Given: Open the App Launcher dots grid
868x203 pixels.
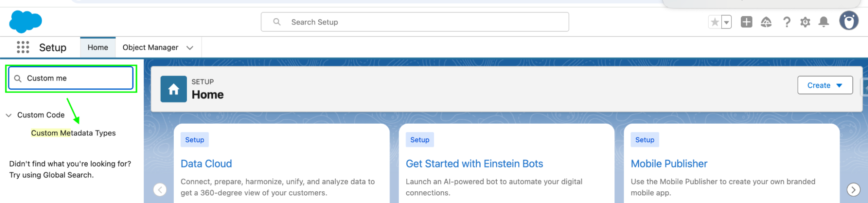Looking at the screenshot, I should [23, 47].
